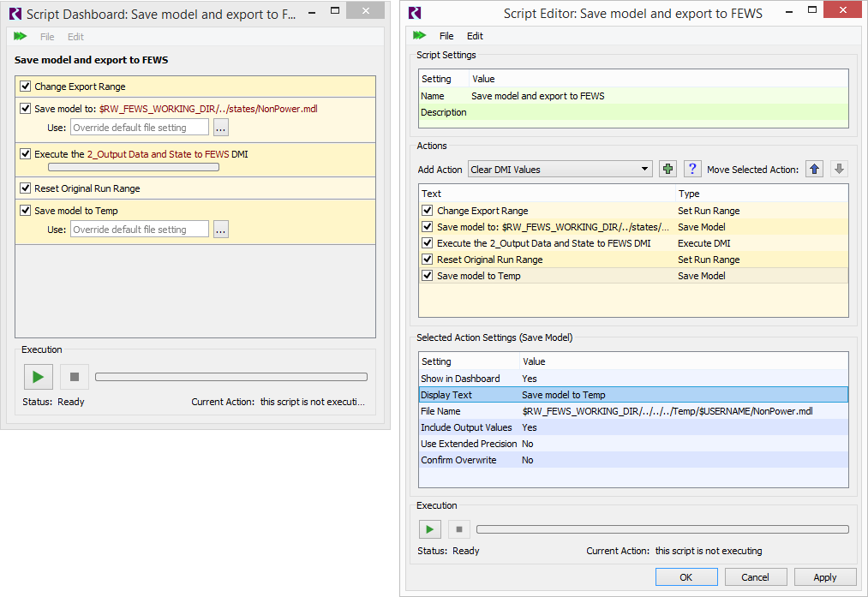Open Edit menu in Script Editor
This screenshot has height=597, width=868.
coord(475,35)
